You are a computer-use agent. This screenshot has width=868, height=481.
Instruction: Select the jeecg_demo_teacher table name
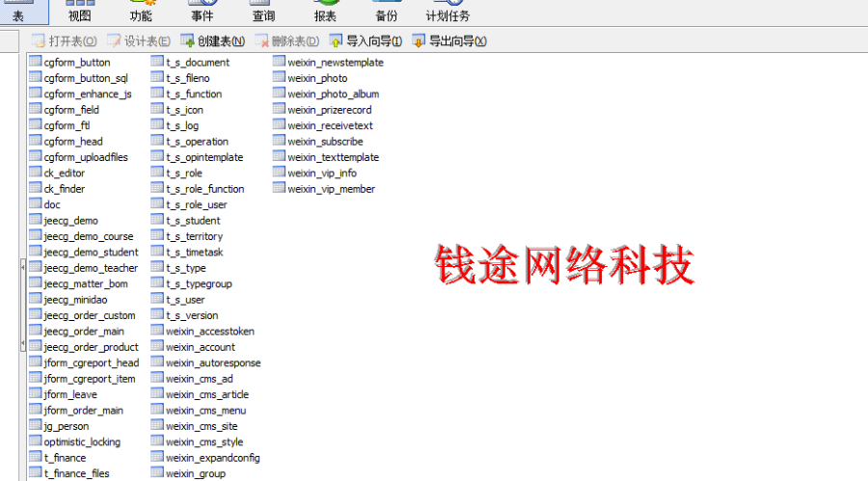[x=91, y=268]
